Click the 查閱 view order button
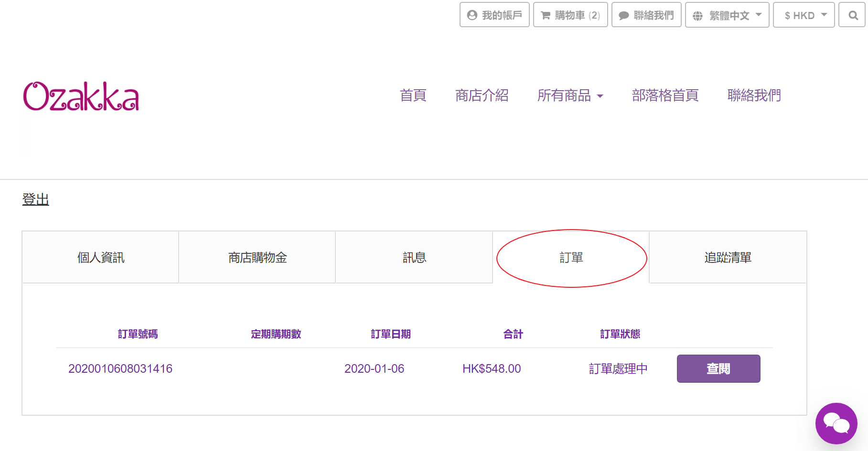Viewport: 868px width, 451px height. coord(718,368)
